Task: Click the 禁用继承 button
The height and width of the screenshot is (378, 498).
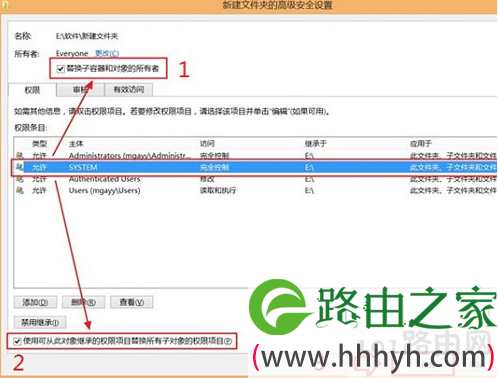Action: 40,322
